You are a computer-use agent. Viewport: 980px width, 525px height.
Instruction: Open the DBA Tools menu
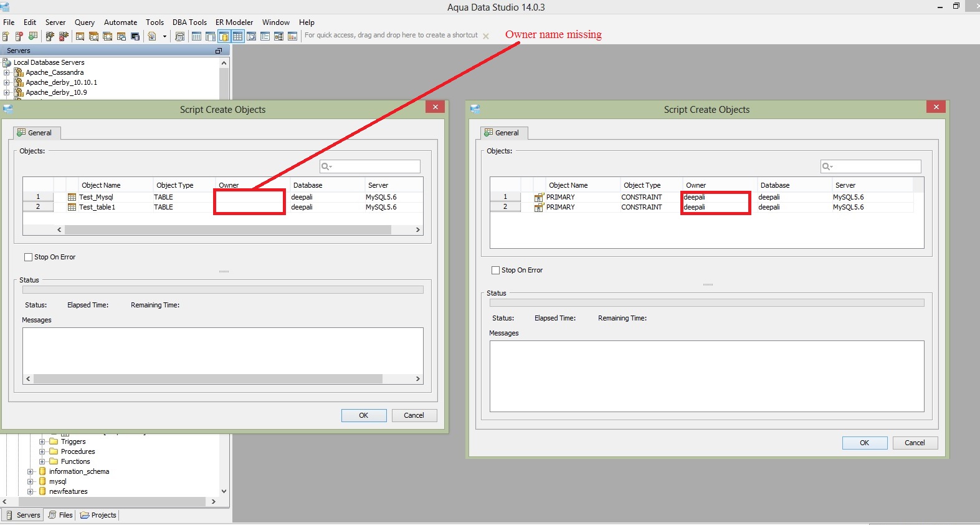189,22
